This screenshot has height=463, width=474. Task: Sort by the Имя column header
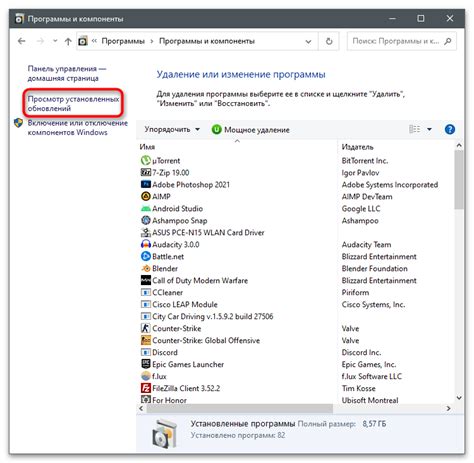coord(237,147)
